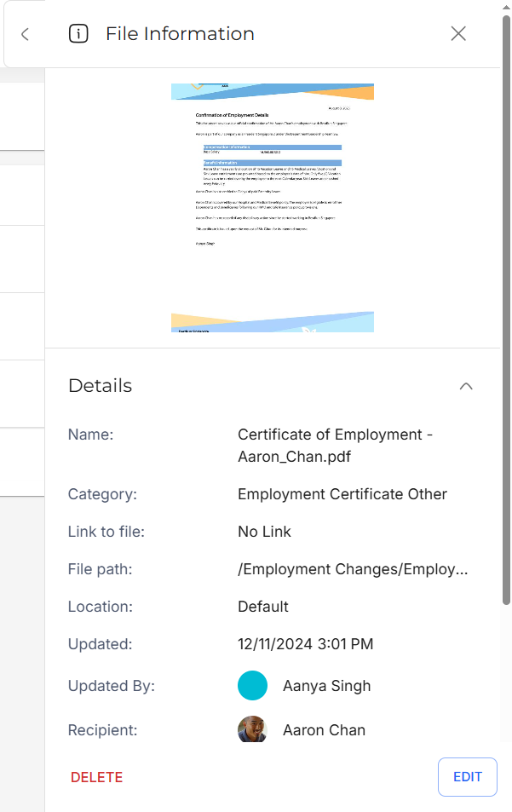The height and width of the screenshot is (812, 512).
Task: Click the info icon beside File Information
Action: tap(78, 34)
